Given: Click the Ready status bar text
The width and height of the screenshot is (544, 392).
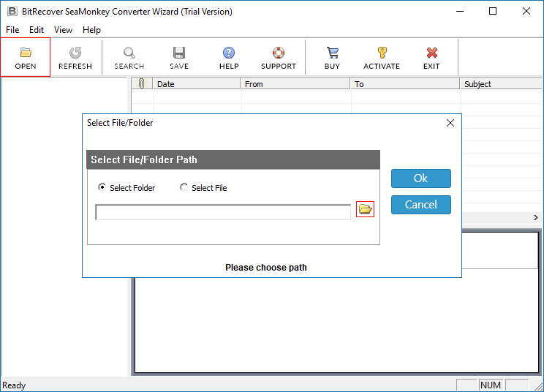Looking at the screenshot, I should 14,385.
